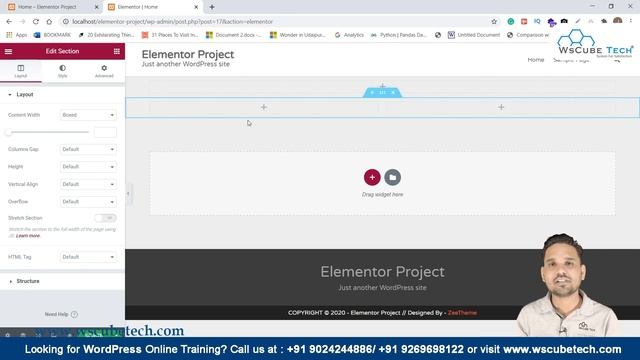Click the red add new section button
Image resolution: width=640 pixels, height=360 pixels.
click(372, 177)
